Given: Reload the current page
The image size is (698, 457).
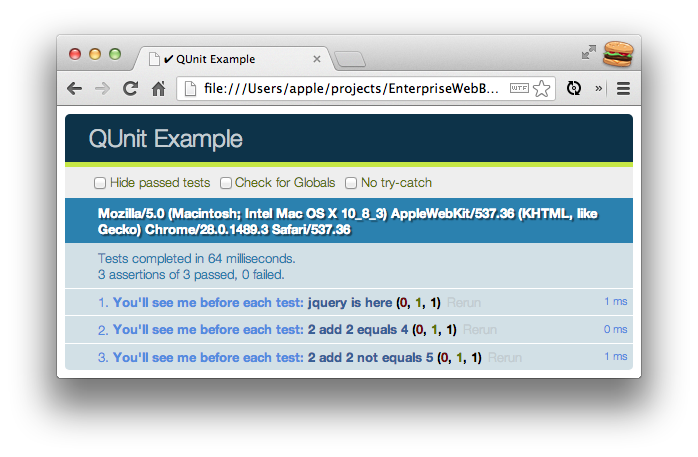Looking at the screenshot, I should click(130, 89).
